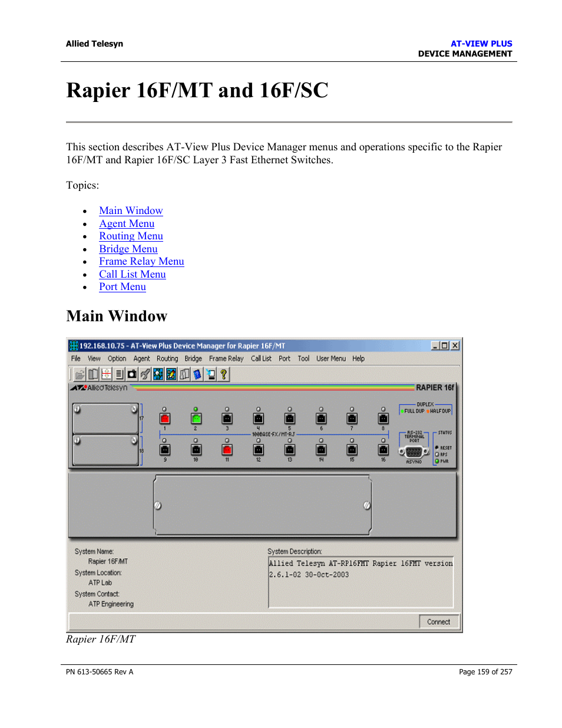562x728 pixels.
Task: Click the open book toolbar icon
Action: [x=93, y=374]
